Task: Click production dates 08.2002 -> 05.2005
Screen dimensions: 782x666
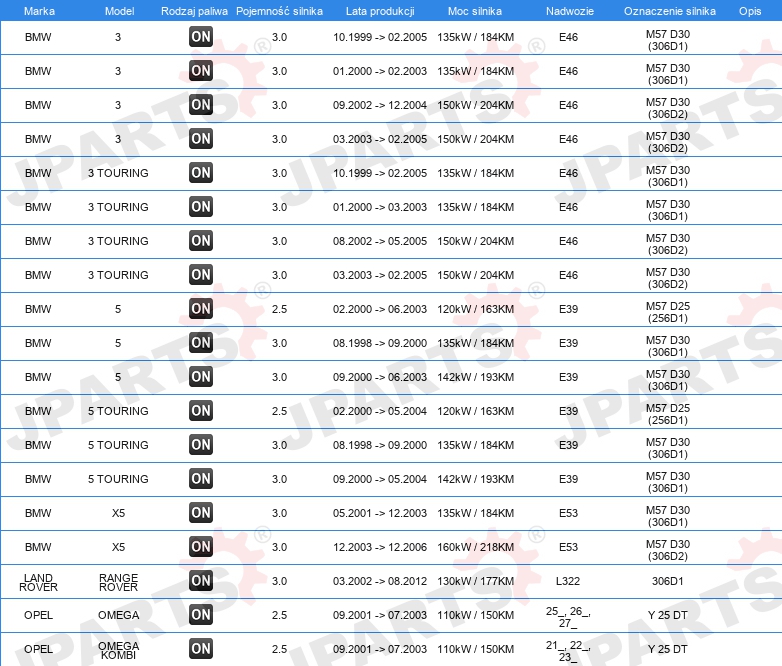Action: (x=380, y=241)
